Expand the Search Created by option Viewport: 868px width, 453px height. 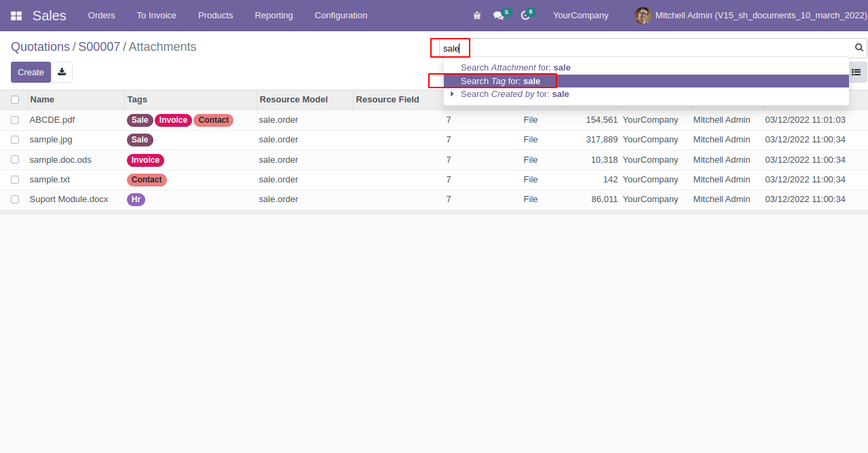(452, 94)
